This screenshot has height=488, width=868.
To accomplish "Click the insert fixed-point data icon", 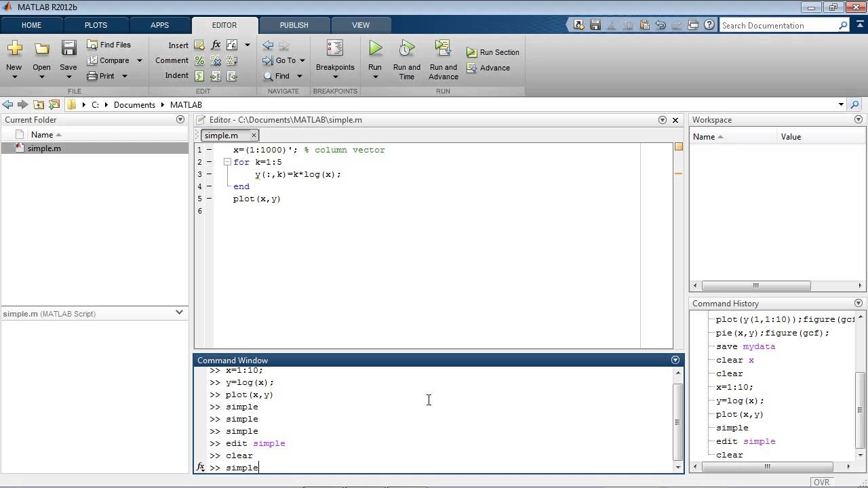I will tap(232, 45).
